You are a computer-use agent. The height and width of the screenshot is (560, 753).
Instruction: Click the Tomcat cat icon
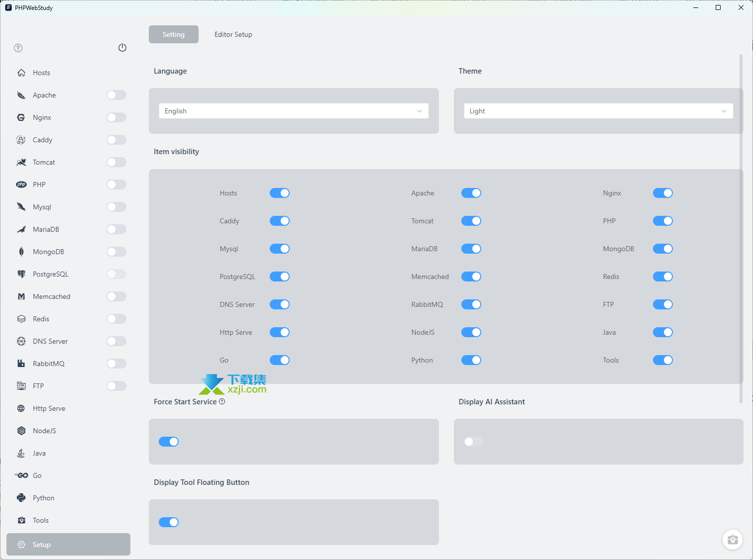point(21,162)
